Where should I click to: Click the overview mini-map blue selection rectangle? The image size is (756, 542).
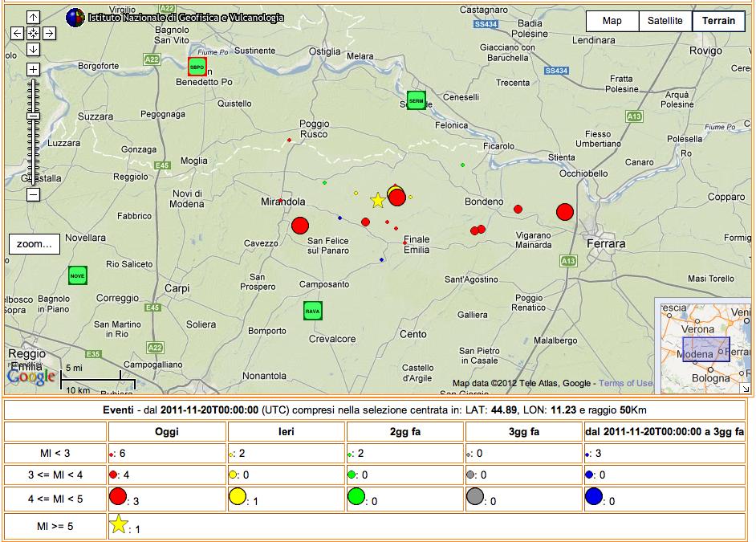pyautogui.click(x=706, y=349)
